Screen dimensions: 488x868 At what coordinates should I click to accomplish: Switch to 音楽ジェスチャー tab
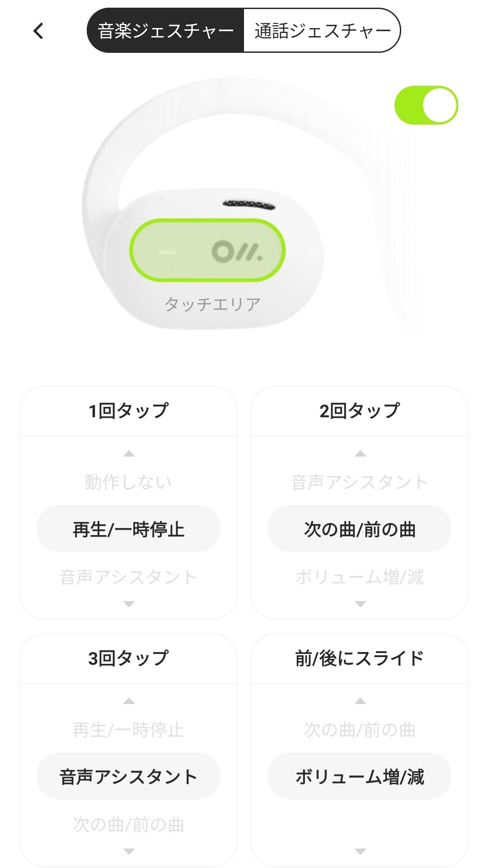(165, 31)
